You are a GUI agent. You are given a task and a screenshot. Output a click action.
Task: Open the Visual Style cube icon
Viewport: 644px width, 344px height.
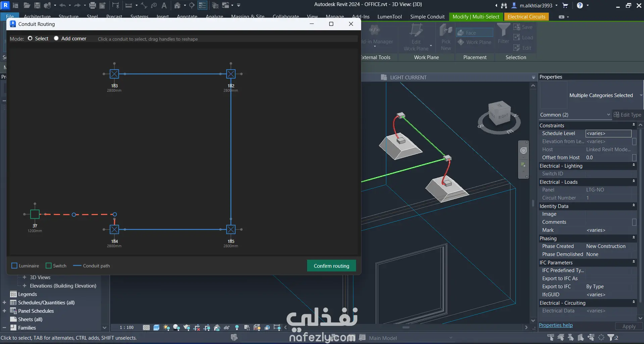click(x=156, y=328)
